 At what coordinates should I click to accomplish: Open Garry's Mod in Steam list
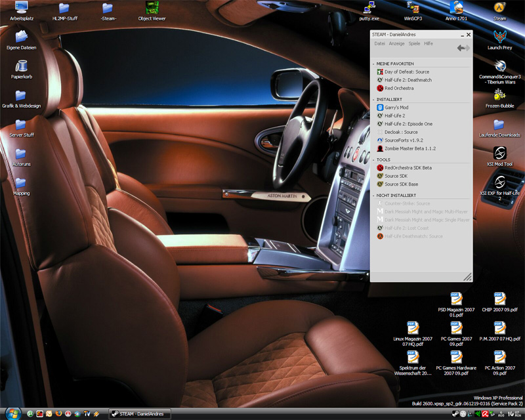pos(396,107)
